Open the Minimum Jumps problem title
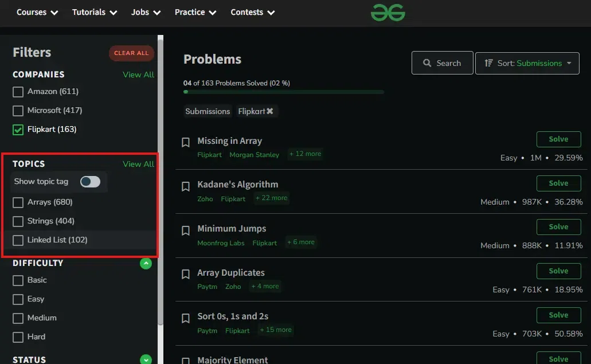This screenshot has height=364, width=591. coord(232,229)
